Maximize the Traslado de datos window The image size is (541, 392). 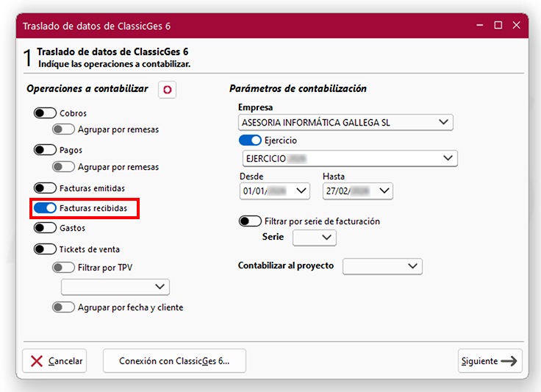(498, 25)
